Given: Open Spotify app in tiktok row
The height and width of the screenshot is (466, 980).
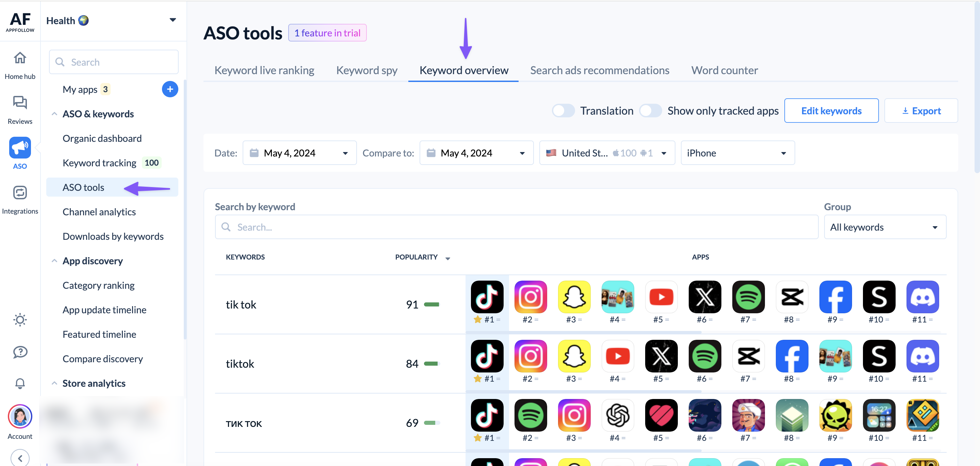Looking at the screenshot, I should pos(705,356).
